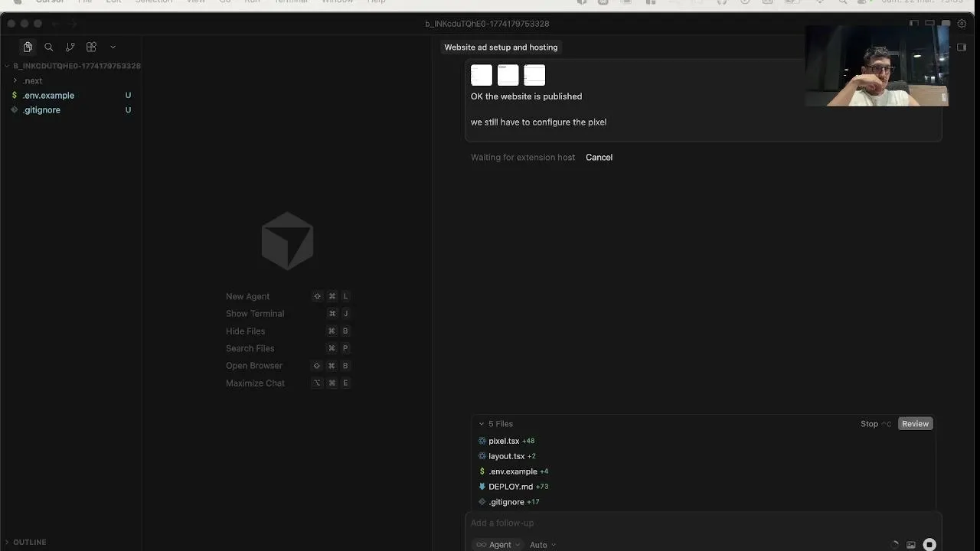Collapse the B_INKCDUTQHE0 project root folder
This screenshot has width=980, height=551.
pos(73,66)
